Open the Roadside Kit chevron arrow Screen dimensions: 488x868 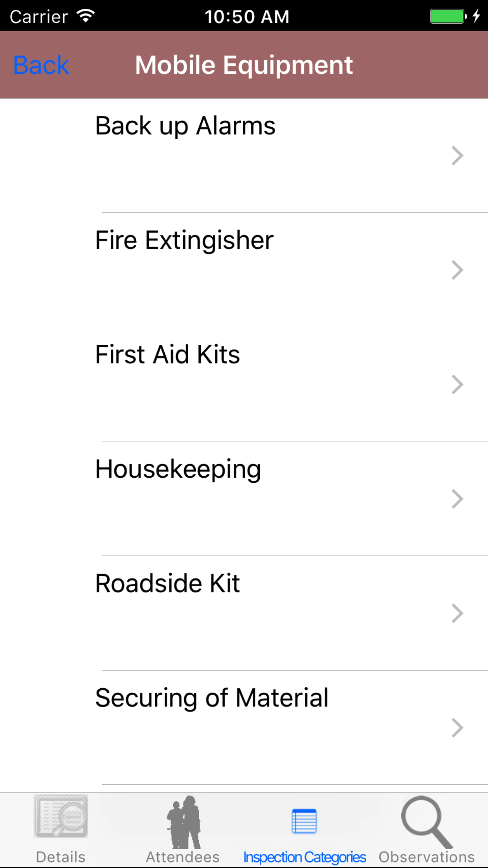point(457,613)
